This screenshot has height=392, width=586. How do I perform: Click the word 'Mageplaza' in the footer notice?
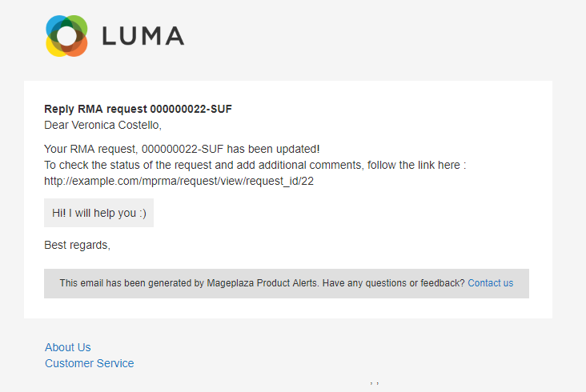[x=229, y=283]
